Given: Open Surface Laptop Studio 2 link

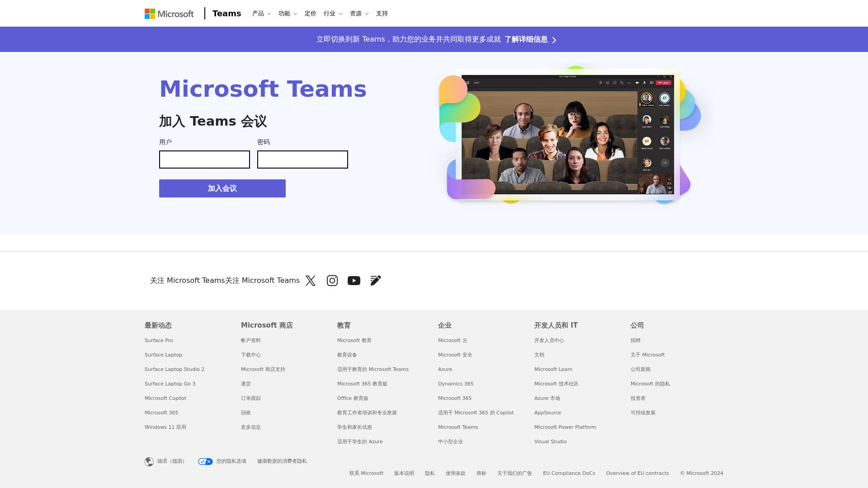Looking at the screenshot, I should [x=175, y=369].
